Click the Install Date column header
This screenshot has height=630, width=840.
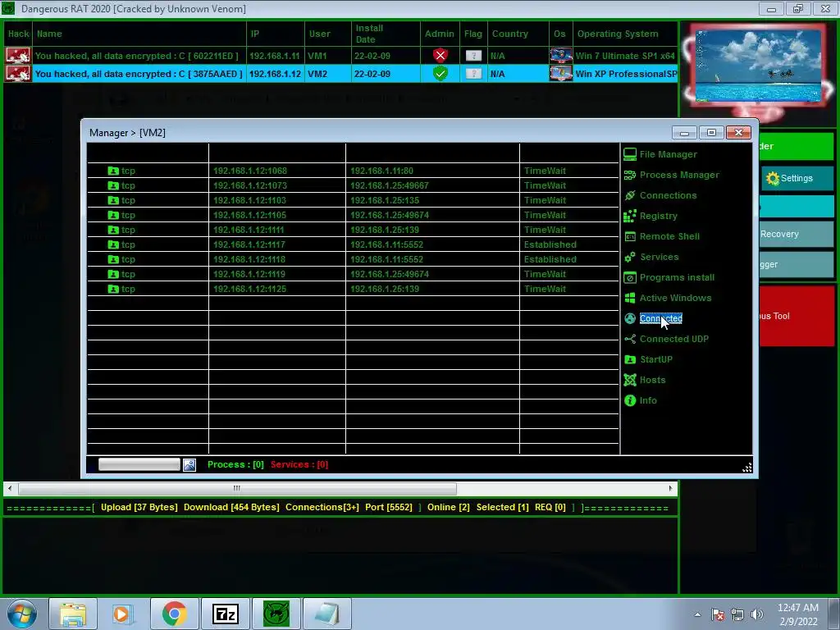click(x=386, y=34)
